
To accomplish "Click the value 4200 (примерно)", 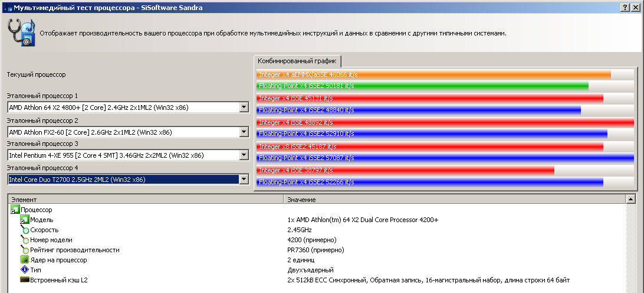I will point(312,240).
